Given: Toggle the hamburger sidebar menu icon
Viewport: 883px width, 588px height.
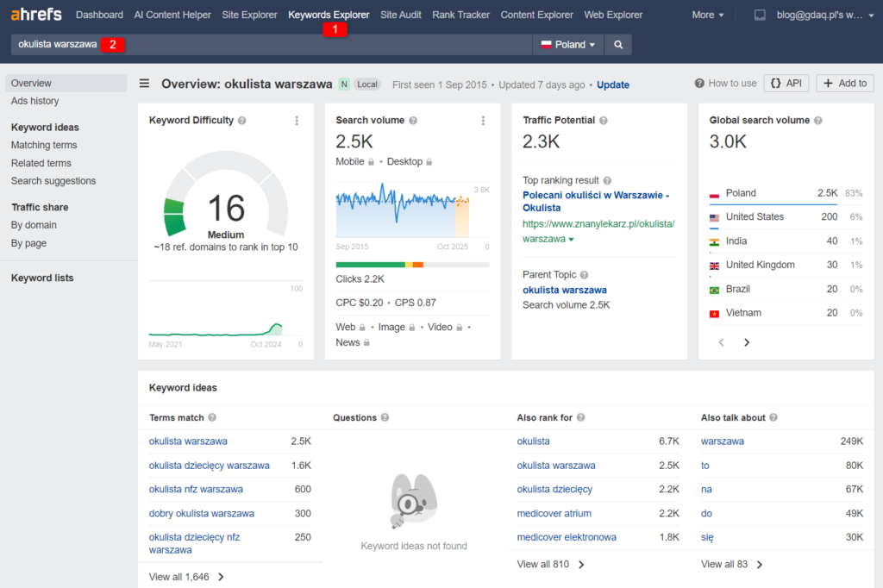Looking at the screenshot, I should (x=145, y=84).
